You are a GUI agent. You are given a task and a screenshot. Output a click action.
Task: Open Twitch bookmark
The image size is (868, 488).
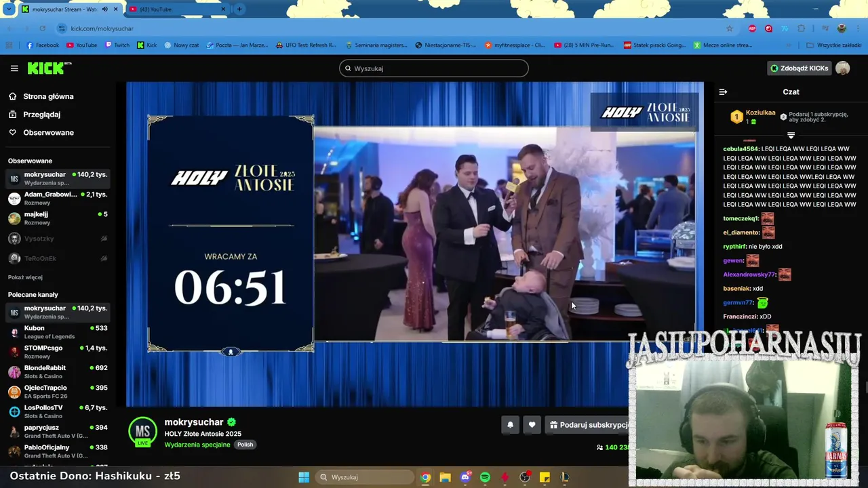(117, 45)
